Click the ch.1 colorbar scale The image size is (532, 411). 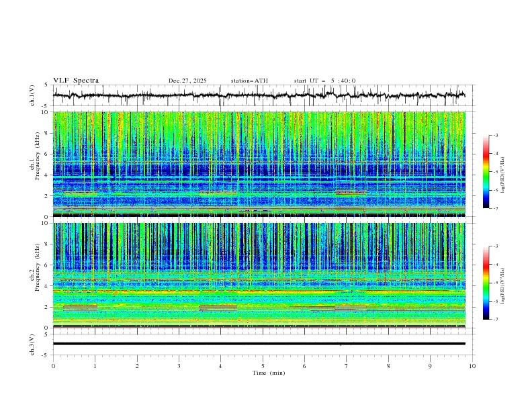point(486,172)
